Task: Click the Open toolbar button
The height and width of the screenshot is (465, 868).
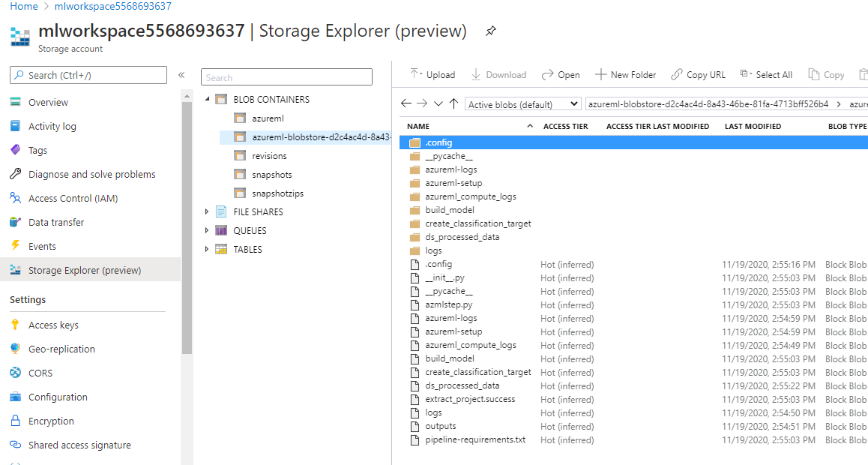Action: point(561,75)
